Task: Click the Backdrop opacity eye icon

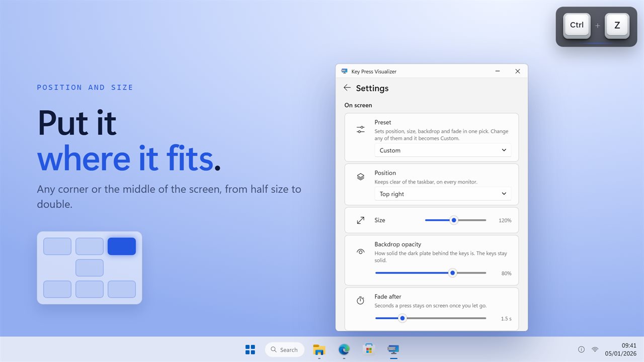Action: point(361,251)
